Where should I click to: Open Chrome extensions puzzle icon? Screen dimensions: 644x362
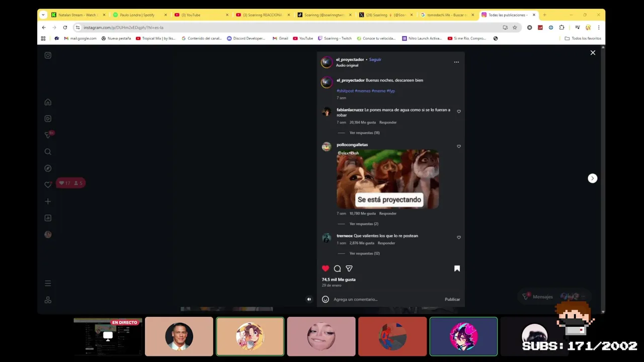point(561,28)
